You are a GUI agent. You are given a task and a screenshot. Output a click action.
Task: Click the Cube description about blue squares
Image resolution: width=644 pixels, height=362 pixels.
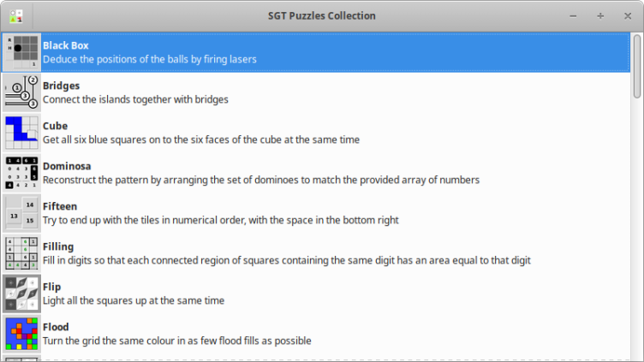point(201,139)
